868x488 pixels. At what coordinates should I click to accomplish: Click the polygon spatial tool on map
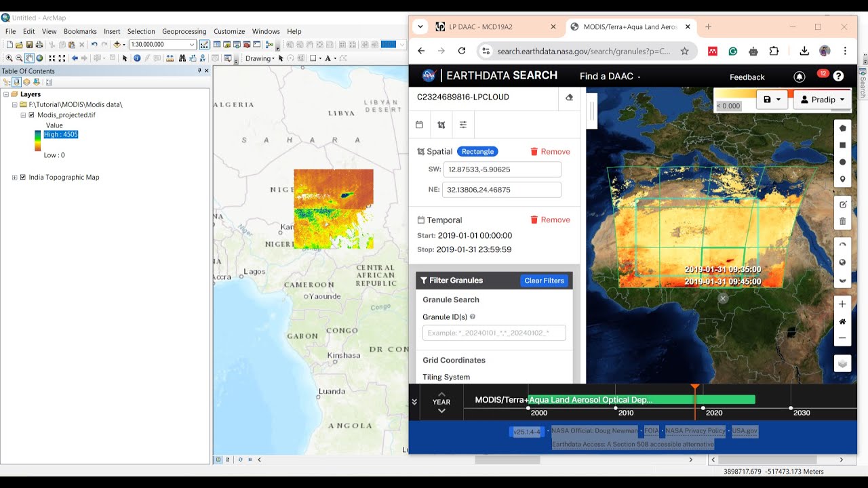point(843,128)
